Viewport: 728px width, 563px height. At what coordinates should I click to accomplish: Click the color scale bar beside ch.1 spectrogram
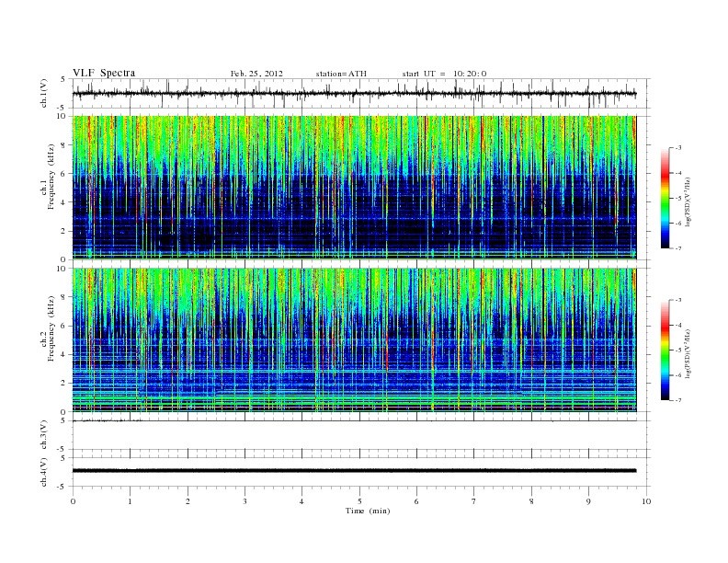point(665,198)
